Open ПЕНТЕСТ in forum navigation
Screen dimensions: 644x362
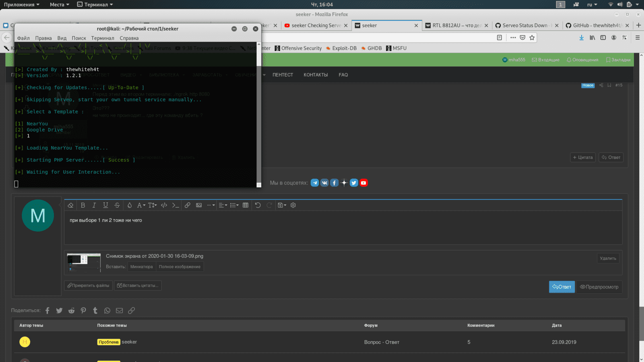(x=283, y=75)
